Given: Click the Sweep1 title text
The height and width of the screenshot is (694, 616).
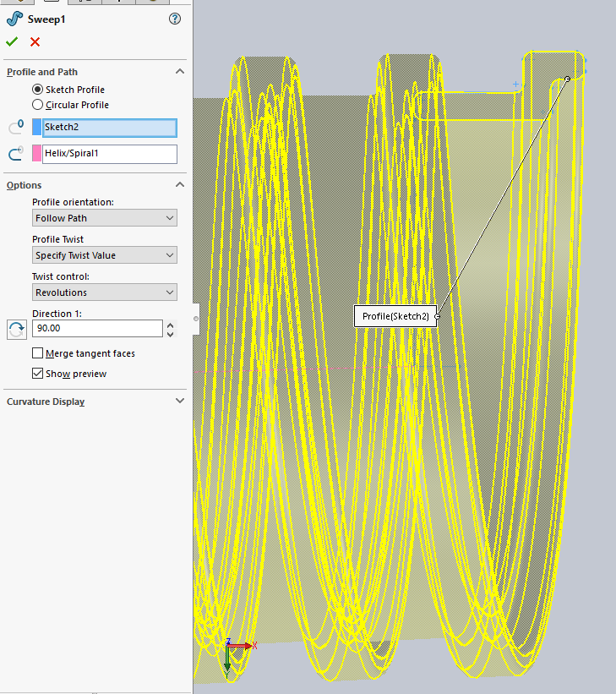Looking at the screenshot, I should (x=46, y=19).
